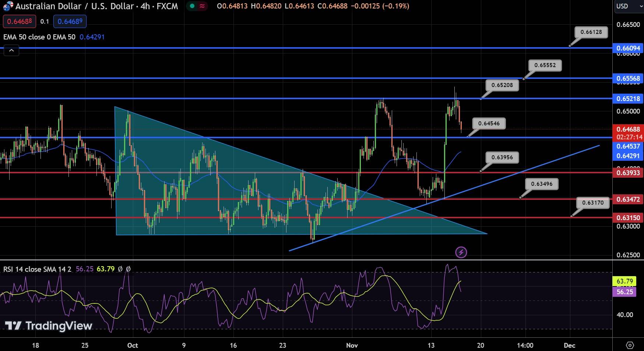Toggle the market status pill switch

[197, 6]
